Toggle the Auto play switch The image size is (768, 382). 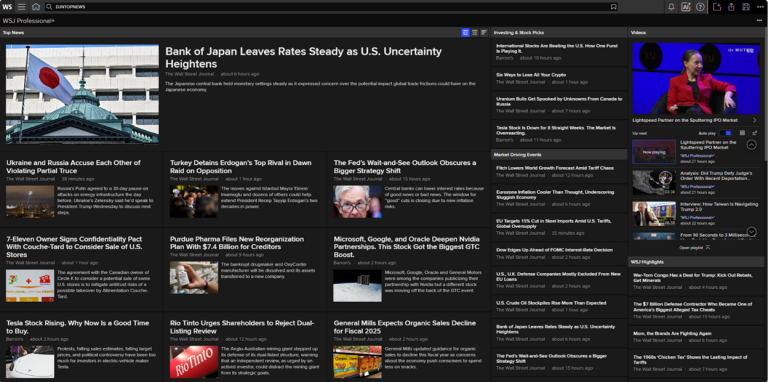725,133
